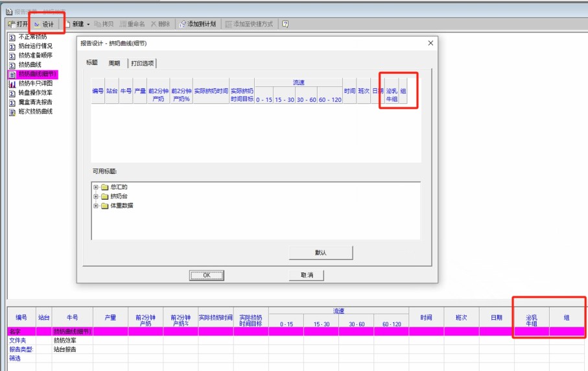Click the 取消 (Cancel) button

click(307, 275)
